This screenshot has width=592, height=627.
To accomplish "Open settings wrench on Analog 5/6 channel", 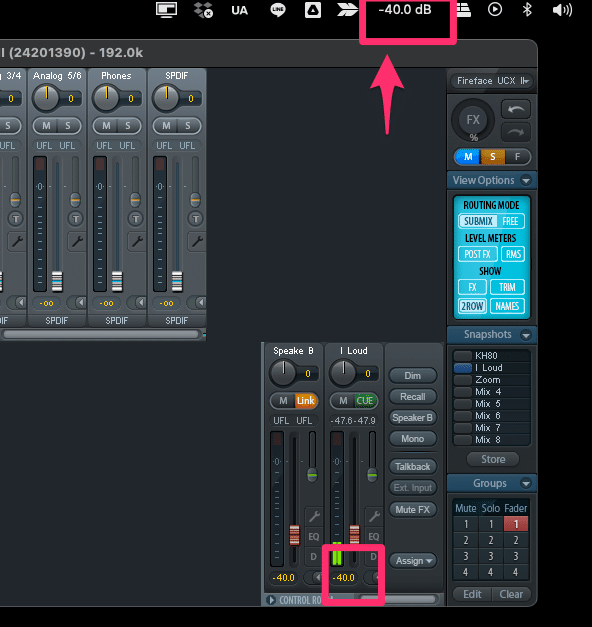I will [76, 241].
